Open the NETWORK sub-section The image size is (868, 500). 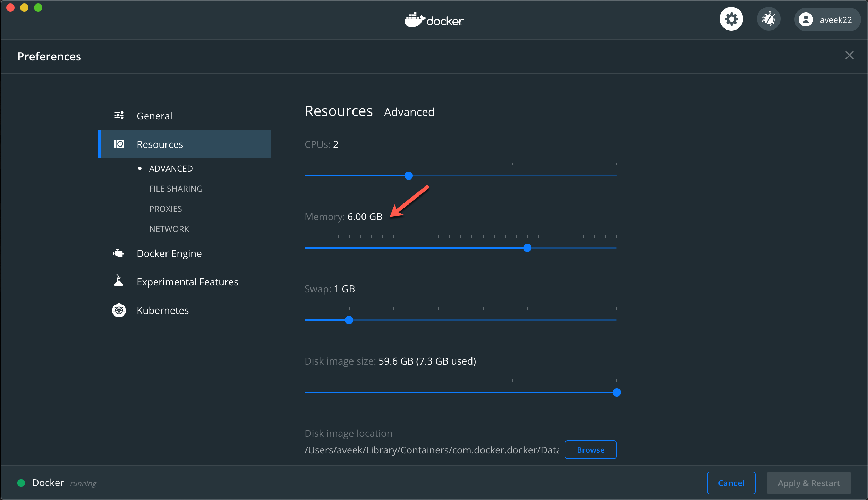(x=169, y=229)
